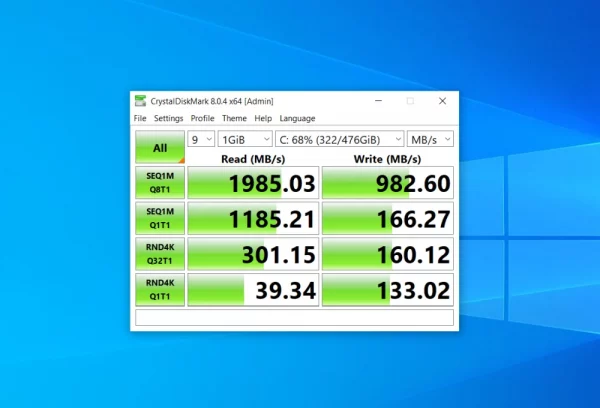Click the 1185.21 read result
Screen dimensions: 600x408
pos(253,218)
